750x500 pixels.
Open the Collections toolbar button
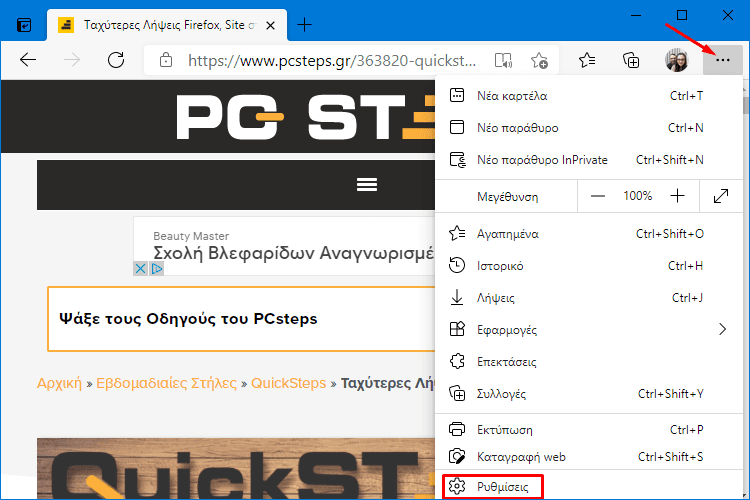[631, 60]
